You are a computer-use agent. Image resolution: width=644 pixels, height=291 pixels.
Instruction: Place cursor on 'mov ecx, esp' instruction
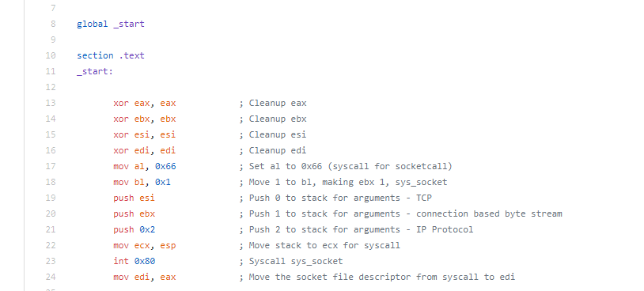click(145, 245)
